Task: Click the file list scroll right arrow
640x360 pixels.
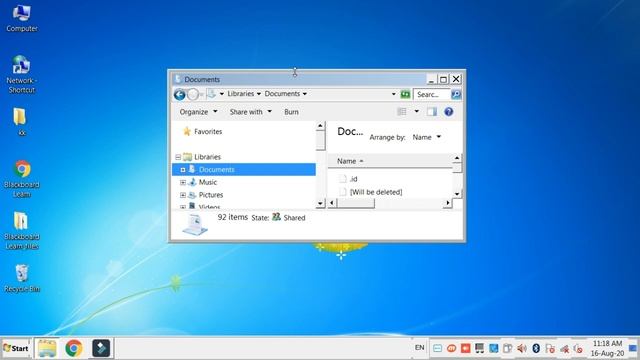Action: pos(448,203)
